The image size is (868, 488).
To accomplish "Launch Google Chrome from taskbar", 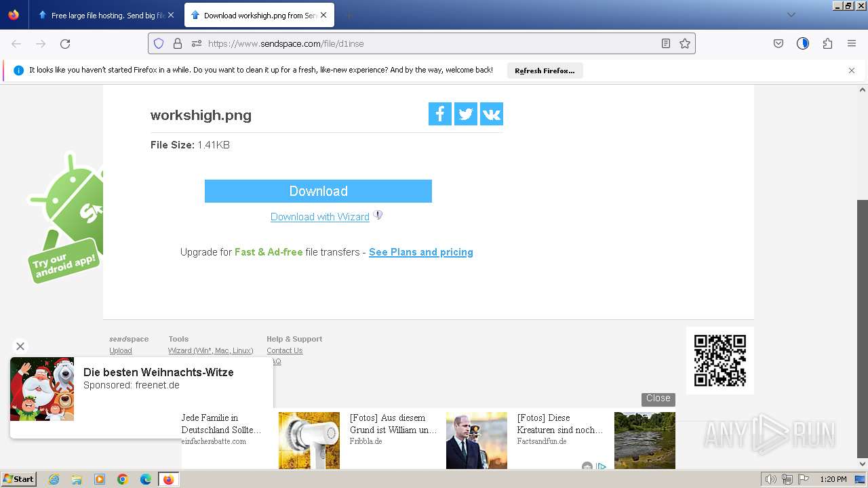I will pyautogui.click(x=123, y=479).
